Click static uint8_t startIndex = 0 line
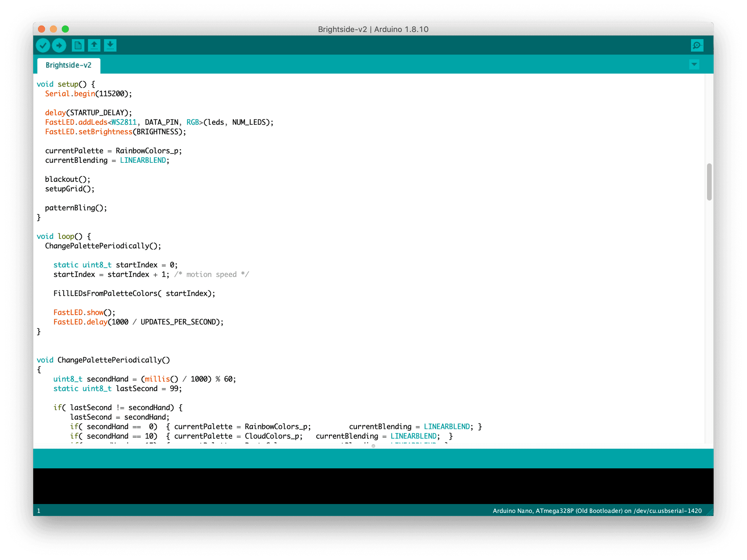 tap(116, 265)
